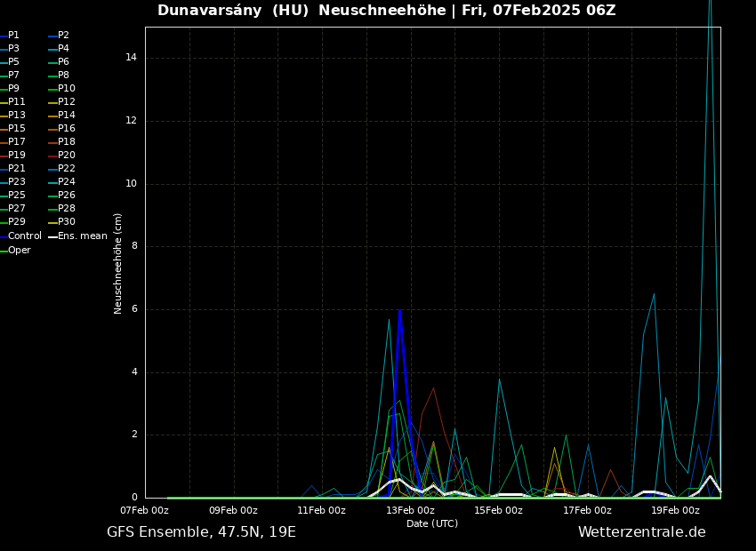Click the Neuschneehöhe (cm) y-axis title

[118, 263]
